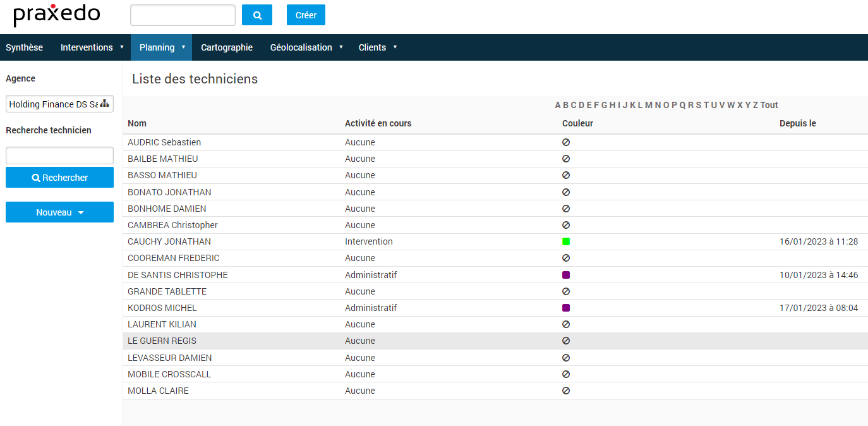Expand the Nouveau dropdown button
The width and height of the screenshot is (868, 426).
pos(59,212)
